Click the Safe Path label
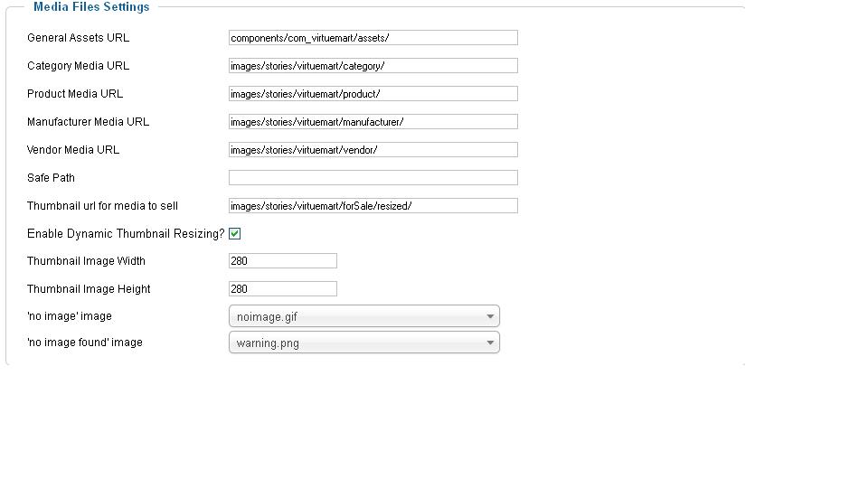Viewport: 868px width, 488px height. (x=51, y=178)
